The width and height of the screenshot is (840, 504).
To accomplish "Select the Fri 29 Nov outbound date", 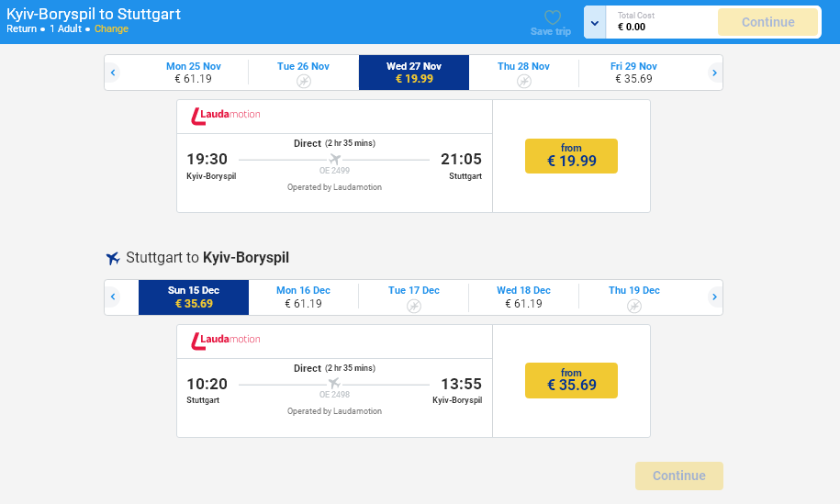I will tap(633, 73).
